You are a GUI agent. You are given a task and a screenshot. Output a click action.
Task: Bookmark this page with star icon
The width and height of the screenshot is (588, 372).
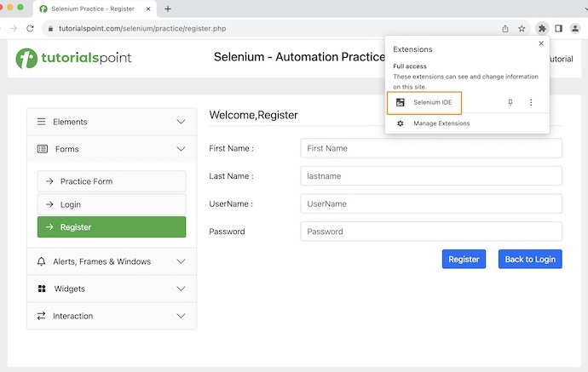tap(522, 28)
